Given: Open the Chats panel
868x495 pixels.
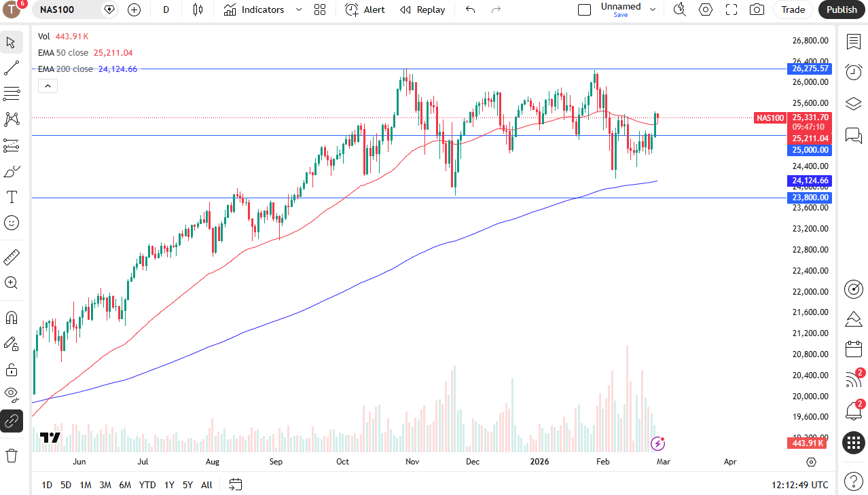Looking at the screenshot, I should [x=853, y=134].
